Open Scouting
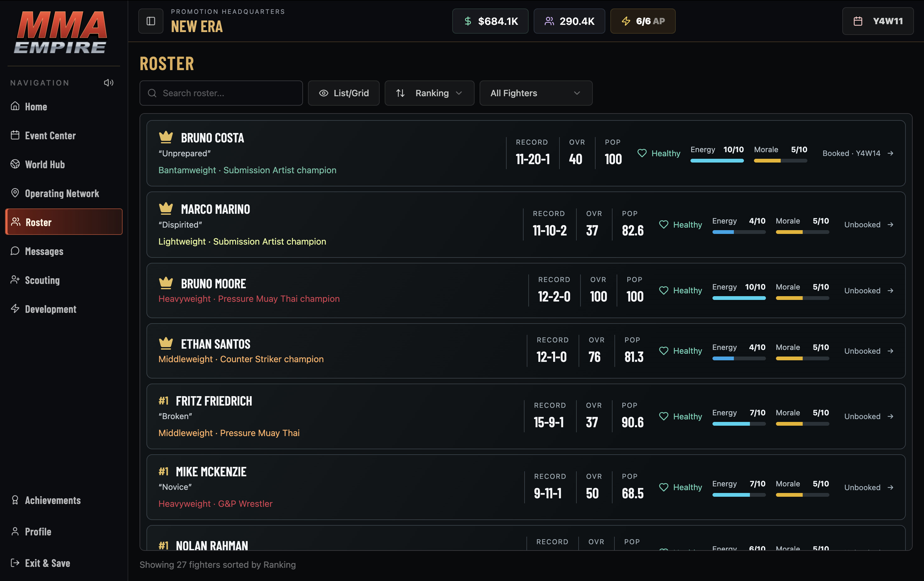Viewport: 924px width, 581px height. click(x=64, y=280)
